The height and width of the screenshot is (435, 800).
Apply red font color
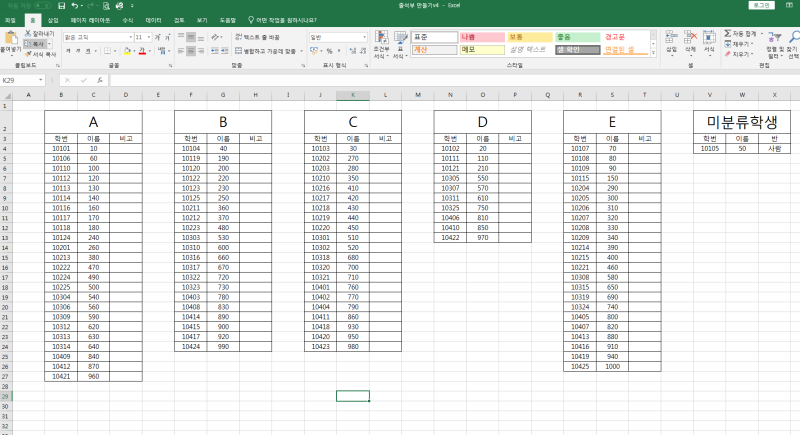(142, 51)
